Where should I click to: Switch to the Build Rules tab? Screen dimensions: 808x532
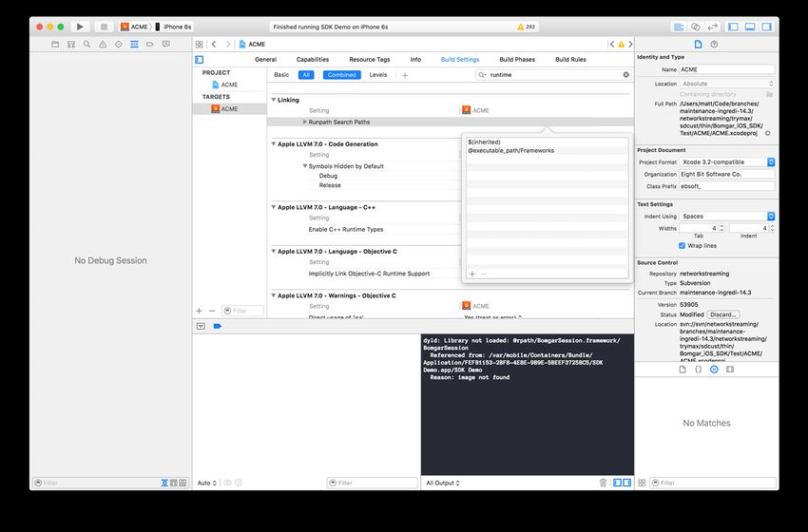coord(570,60)
